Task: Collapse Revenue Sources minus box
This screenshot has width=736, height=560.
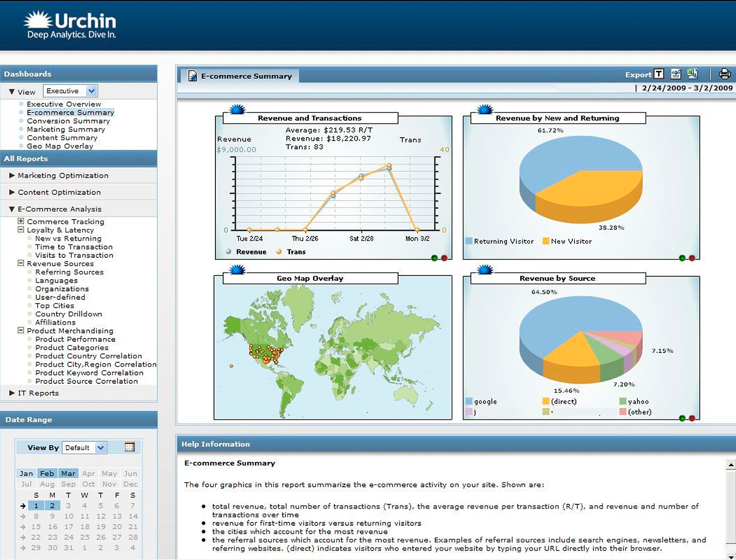Action: tap(21, 263)
